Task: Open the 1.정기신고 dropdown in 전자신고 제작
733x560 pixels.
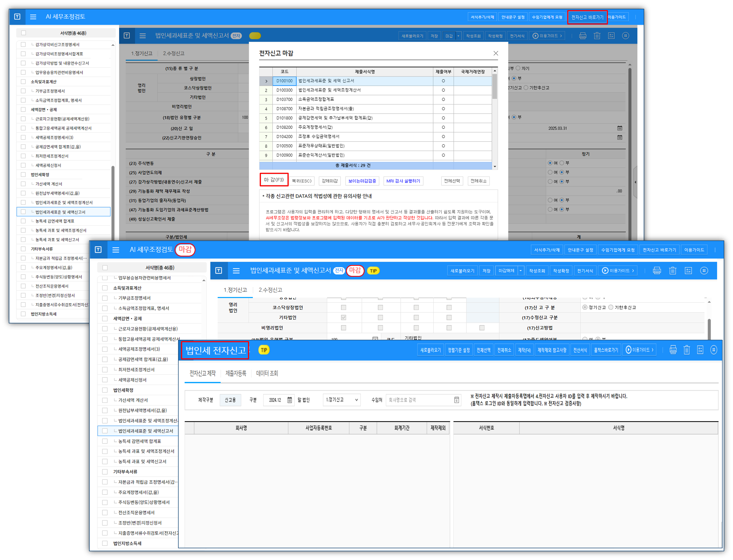Action: coord(342,400)
